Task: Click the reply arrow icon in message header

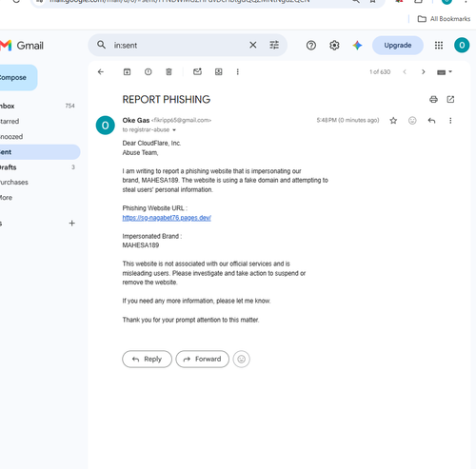Action: pyautogui.click(x=431, y=121)
